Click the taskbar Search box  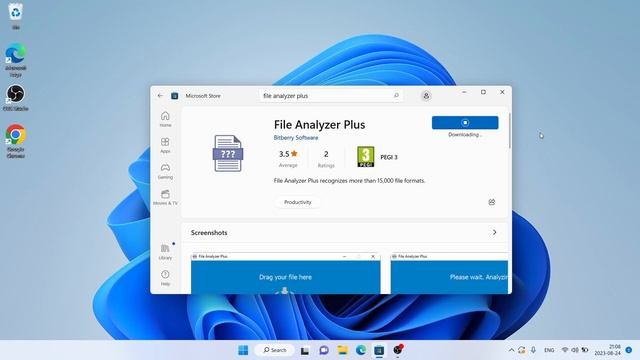click(275, 350)
